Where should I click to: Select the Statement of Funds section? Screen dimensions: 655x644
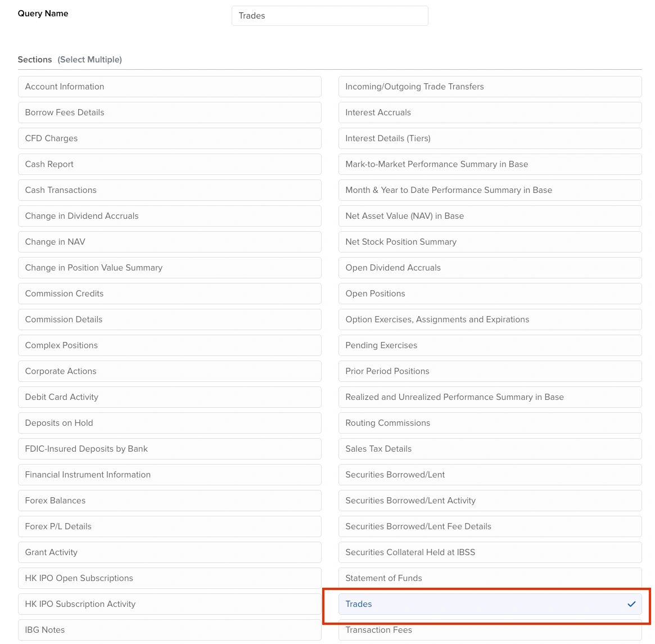coord(489,578)
